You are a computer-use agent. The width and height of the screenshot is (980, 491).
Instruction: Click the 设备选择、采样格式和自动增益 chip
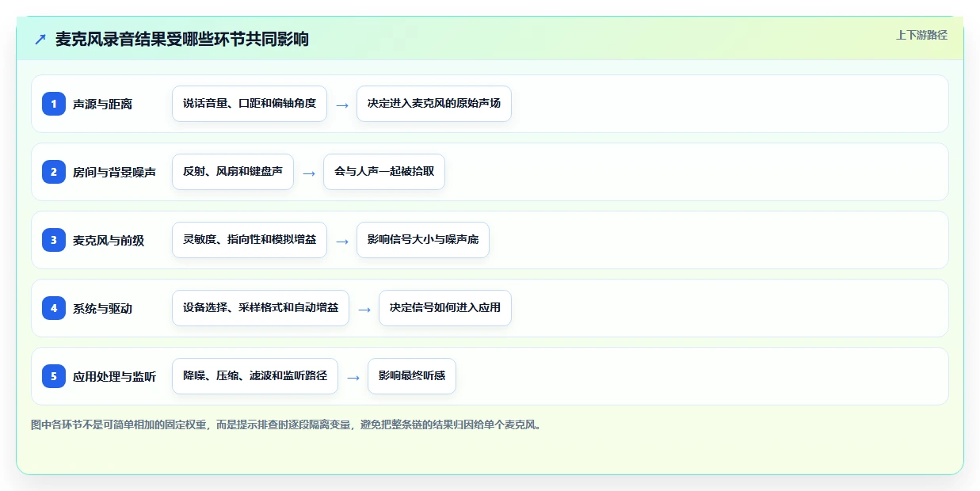tap(261, 308)
